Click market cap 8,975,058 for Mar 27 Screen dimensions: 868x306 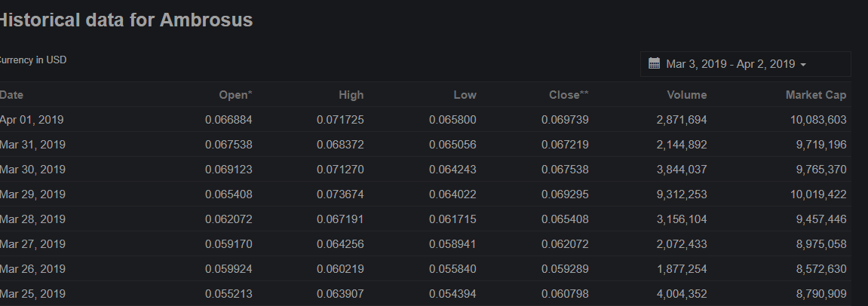[x=821, y=244]
